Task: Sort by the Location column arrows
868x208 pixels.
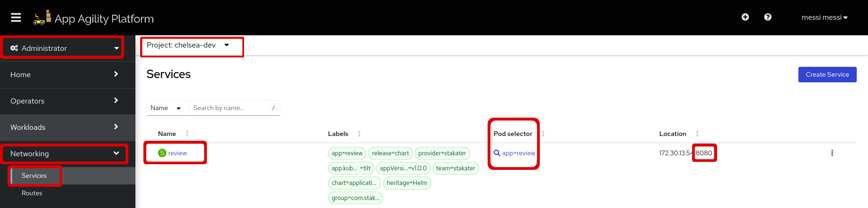Action: point(697,134)
